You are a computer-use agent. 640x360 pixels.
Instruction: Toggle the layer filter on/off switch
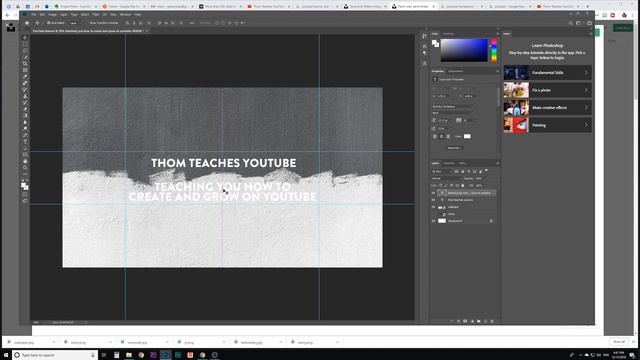click(486, 171)
